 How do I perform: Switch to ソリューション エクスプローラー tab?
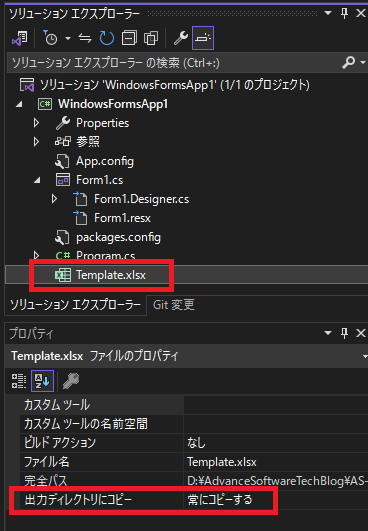[x=75, y=305]
